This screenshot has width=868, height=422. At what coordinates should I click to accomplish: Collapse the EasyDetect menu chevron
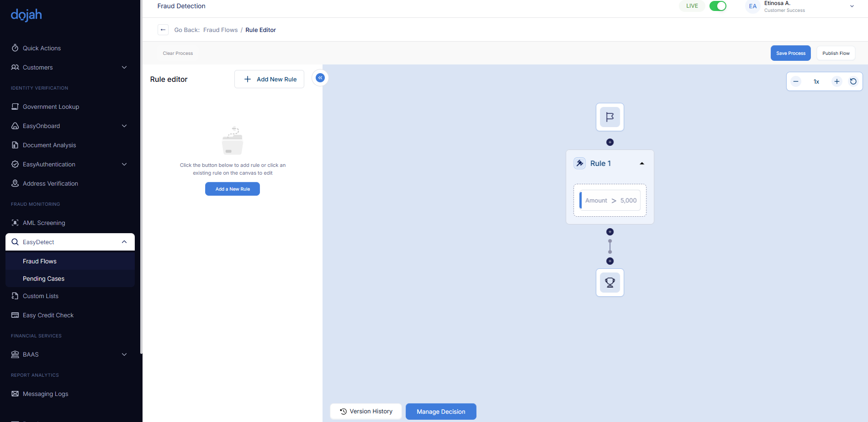click(x=124, y=242)
